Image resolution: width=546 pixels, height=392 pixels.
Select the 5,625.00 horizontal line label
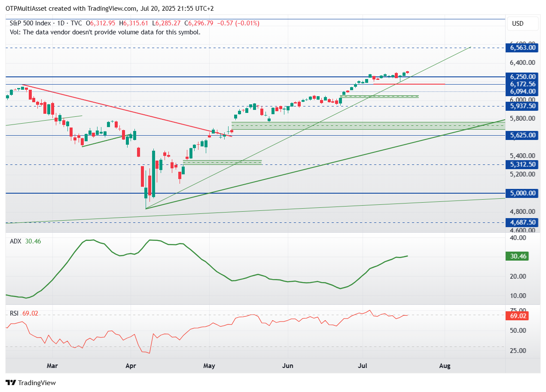click(522, 135)
